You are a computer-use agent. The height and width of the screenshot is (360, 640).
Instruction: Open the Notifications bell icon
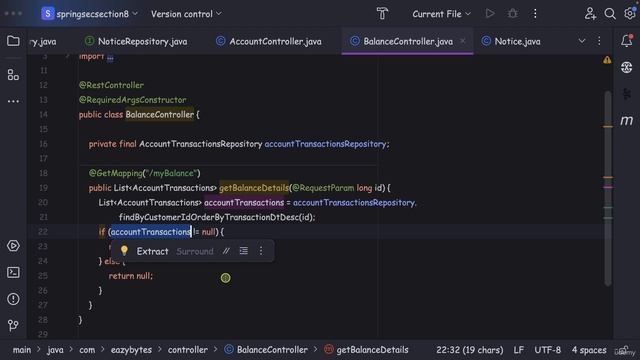627,41
